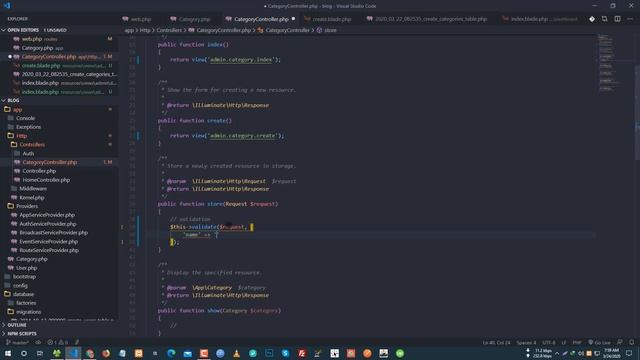This screenshot has height=360, width=640.
Task: Click the Spaces: 4 indentation indicator
Action: click(x=526, y=342)
